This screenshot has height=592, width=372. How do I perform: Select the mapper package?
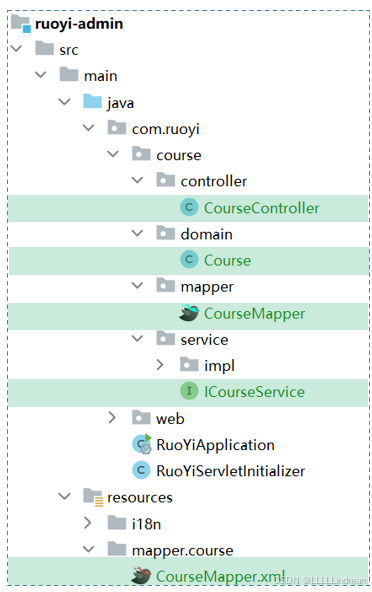click(207, 287)
